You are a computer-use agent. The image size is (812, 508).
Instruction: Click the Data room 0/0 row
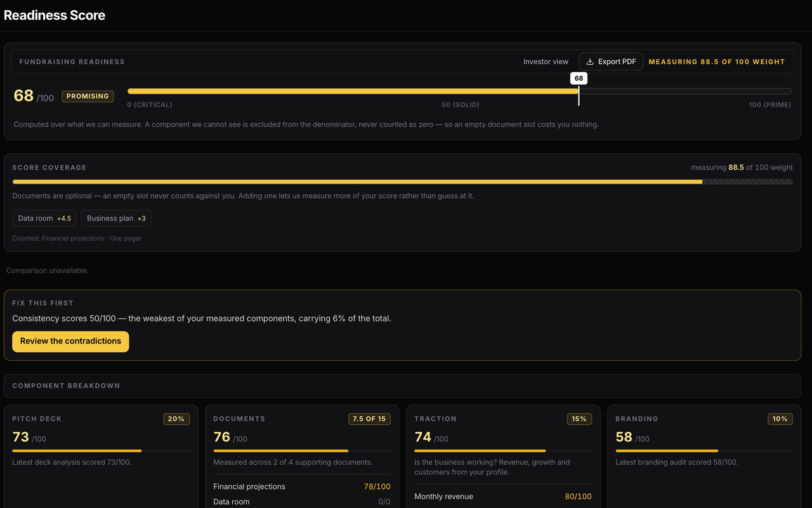pos(302,502)
